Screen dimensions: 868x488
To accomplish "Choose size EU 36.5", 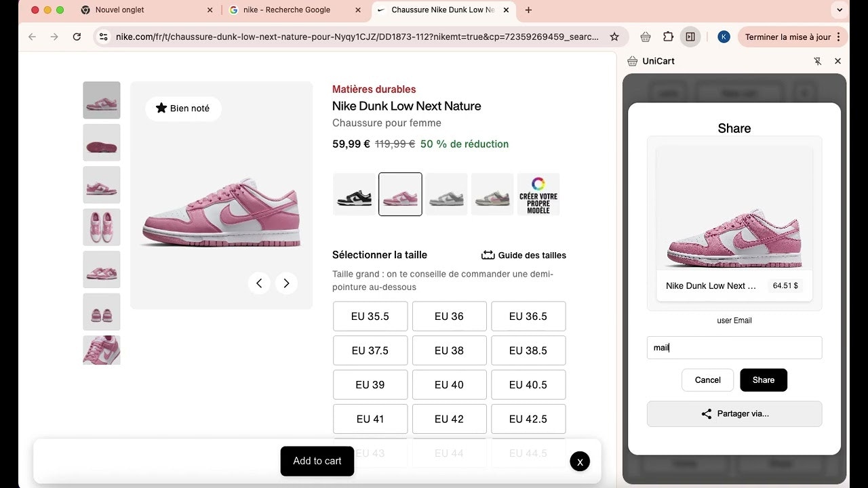I will (528, 317).
